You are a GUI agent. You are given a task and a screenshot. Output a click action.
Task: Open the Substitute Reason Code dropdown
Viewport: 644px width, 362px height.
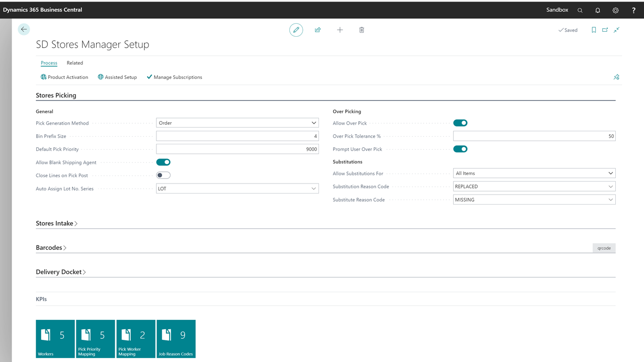534,200
